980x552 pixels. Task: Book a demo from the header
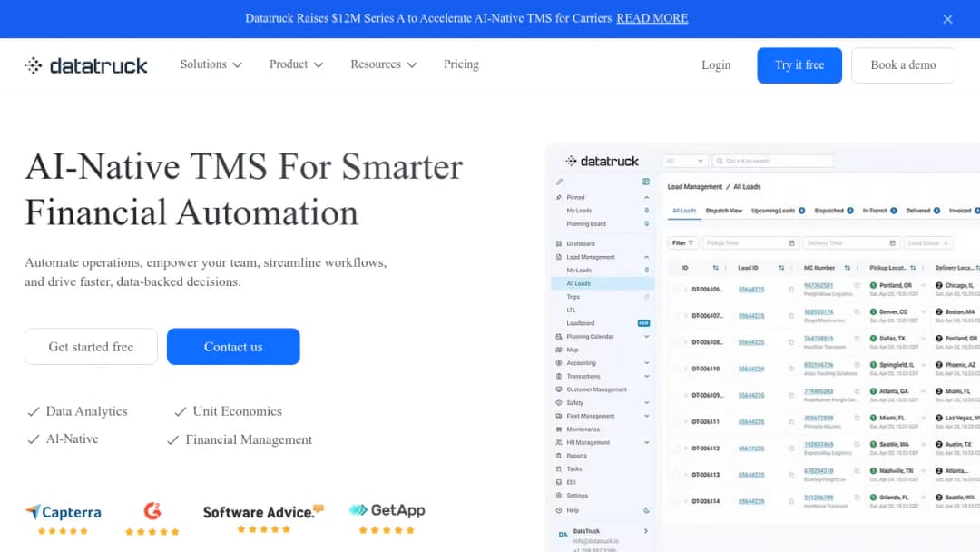903,65
